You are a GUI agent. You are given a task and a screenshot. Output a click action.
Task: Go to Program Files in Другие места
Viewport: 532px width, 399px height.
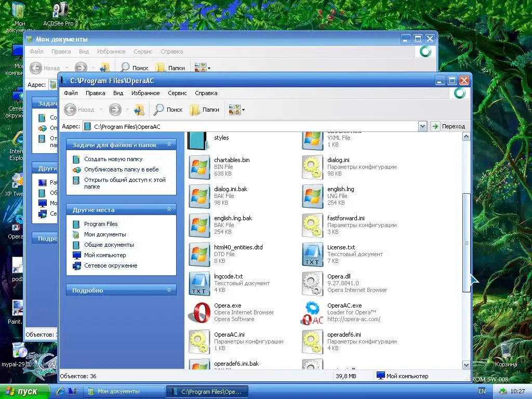[x=101, y=224]
